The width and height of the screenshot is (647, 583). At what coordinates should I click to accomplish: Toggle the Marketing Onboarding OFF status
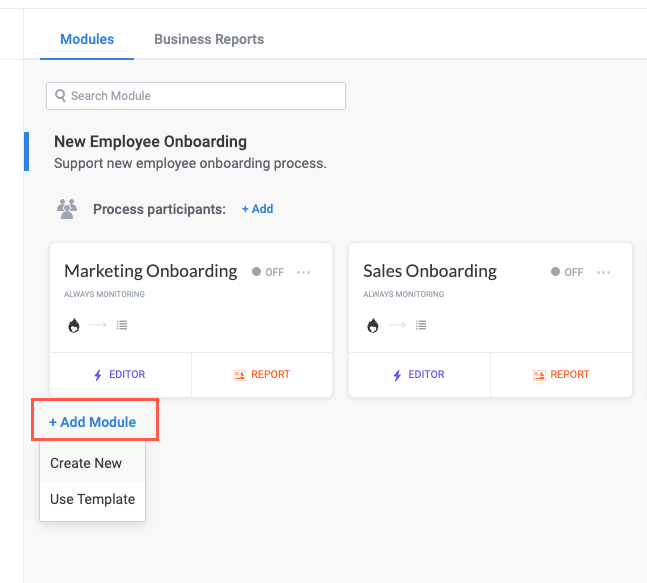[x=268, y=272]
